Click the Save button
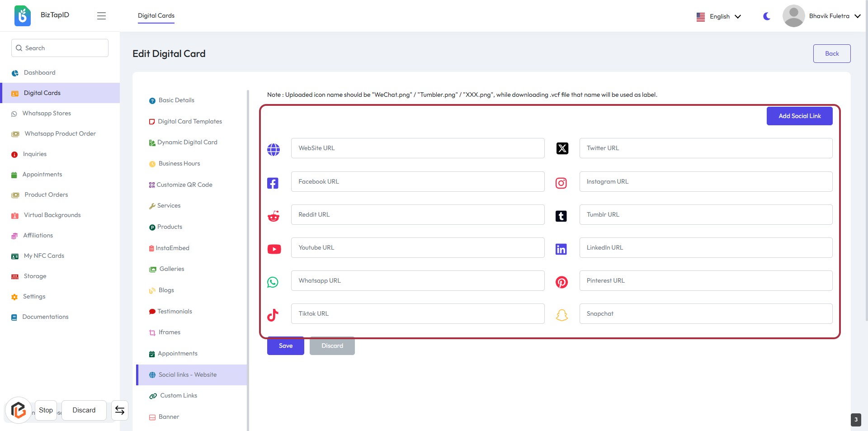This screenshot has height=431, width=868. tap(285, 346)
